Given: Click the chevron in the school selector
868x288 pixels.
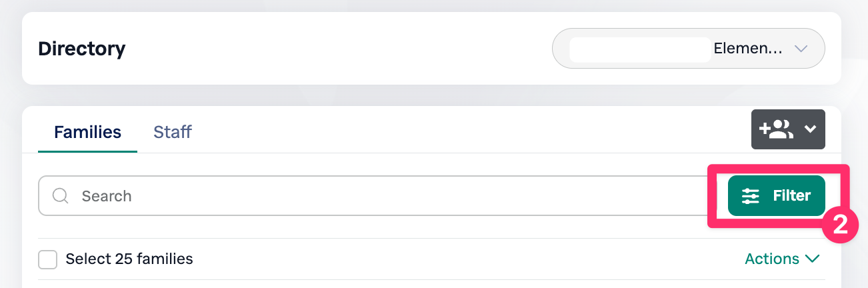Looking at the screenshot, I should (x=801, y=49).
